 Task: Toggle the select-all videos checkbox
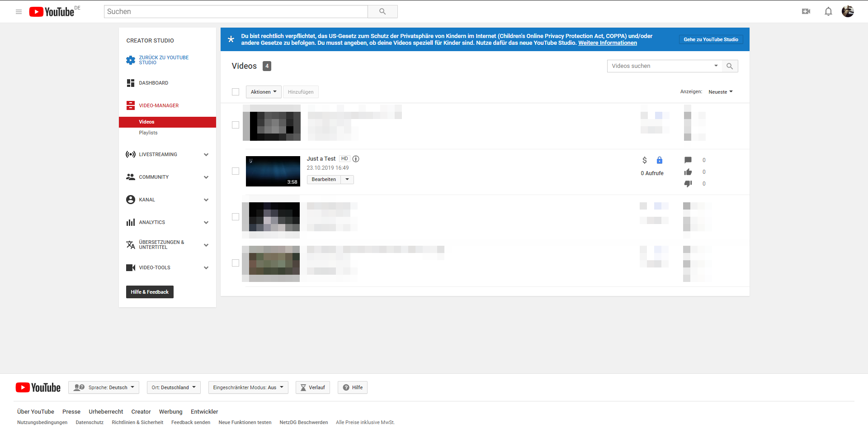(x=236, y=92)
